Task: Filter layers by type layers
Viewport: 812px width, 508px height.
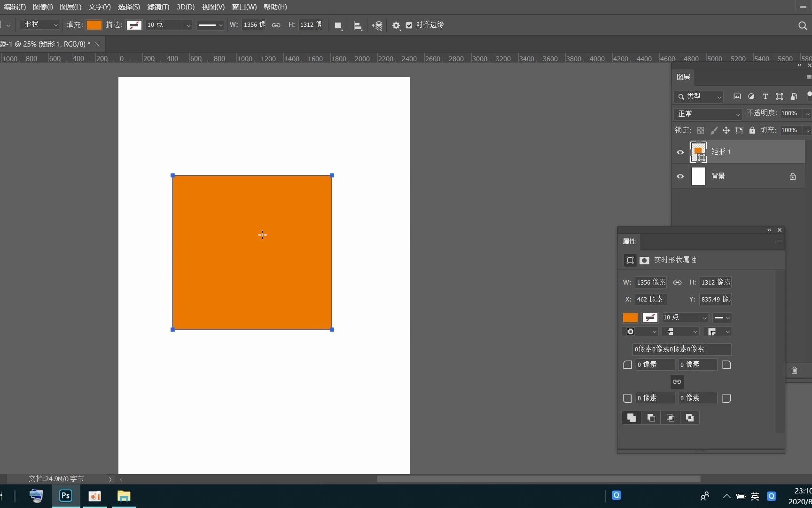Action: pos(765,96)
